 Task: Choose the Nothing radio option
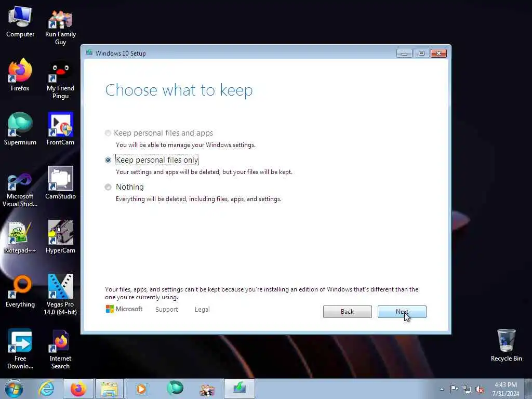(x=125, y=187)
